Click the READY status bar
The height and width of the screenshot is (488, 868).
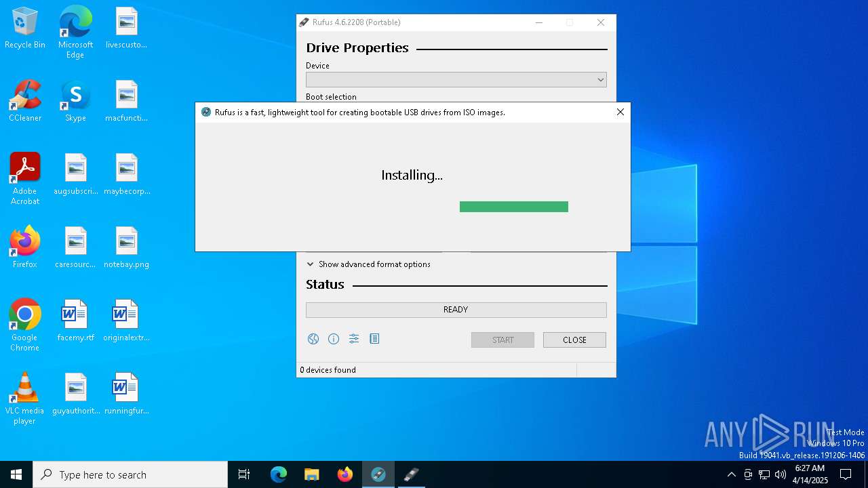[x=456, y=310]
